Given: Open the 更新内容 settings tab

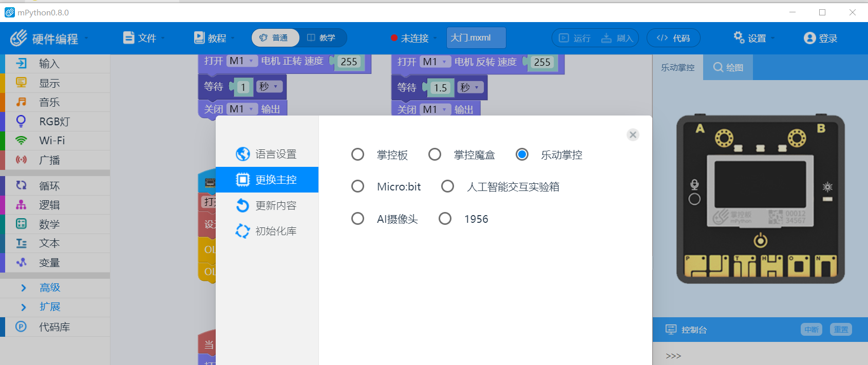Looking at the screenshot, I should (x=267, y=205).
